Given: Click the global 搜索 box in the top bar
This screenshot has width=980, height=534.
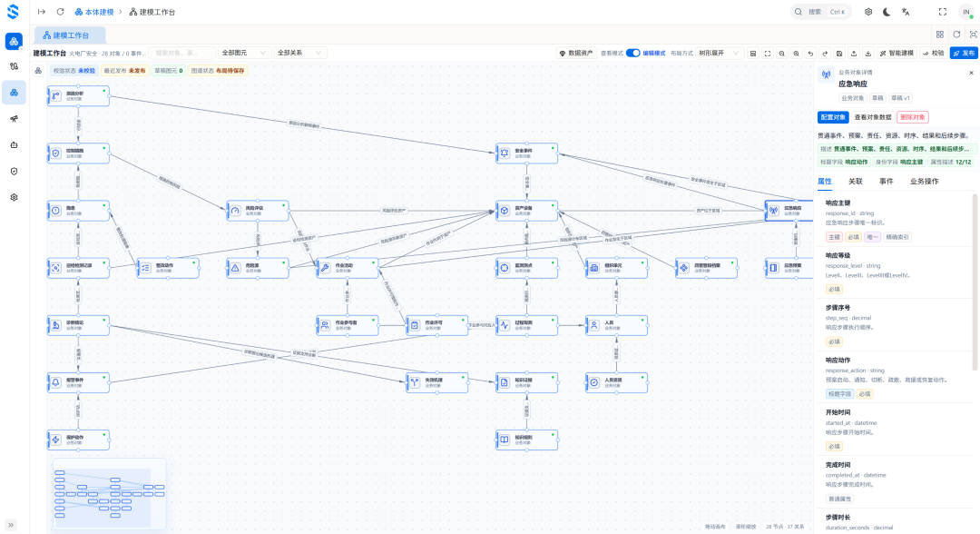Looking at the screenshot, I should tap(821, 12).
